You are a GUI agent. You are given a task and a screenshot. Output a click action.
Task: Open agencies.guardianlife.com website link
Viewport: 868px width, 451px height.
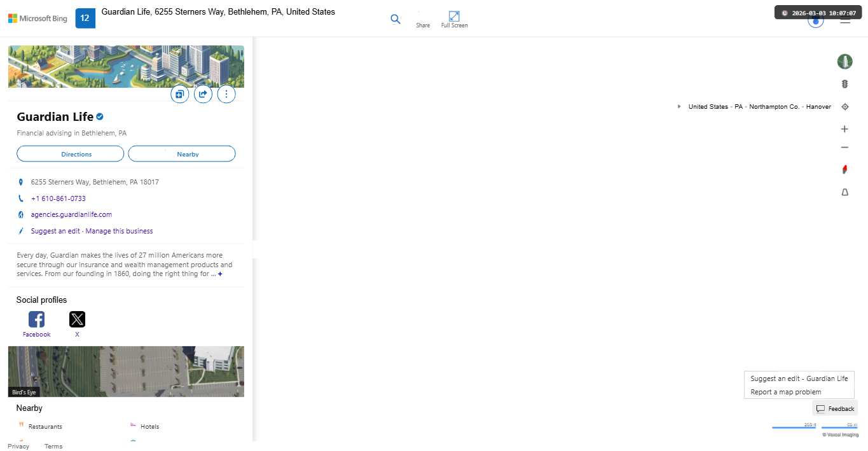[71, 214]
